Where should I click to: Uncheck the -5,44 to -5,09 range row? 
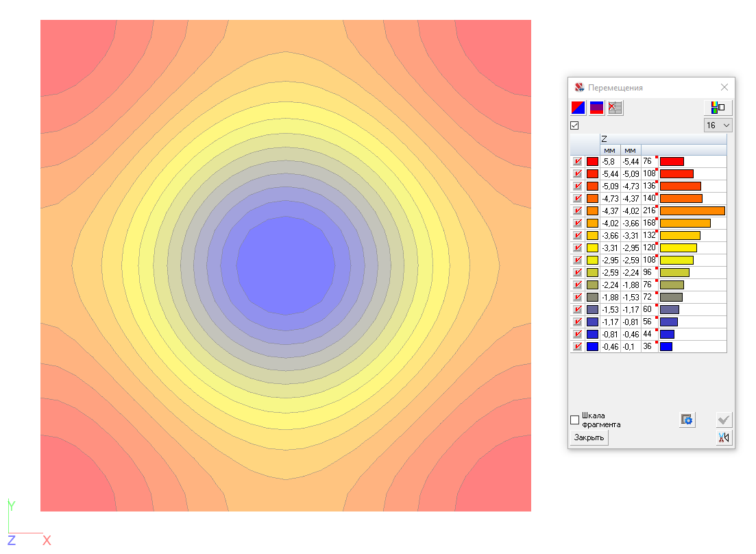pyautogui.click(x=577, y=173)
